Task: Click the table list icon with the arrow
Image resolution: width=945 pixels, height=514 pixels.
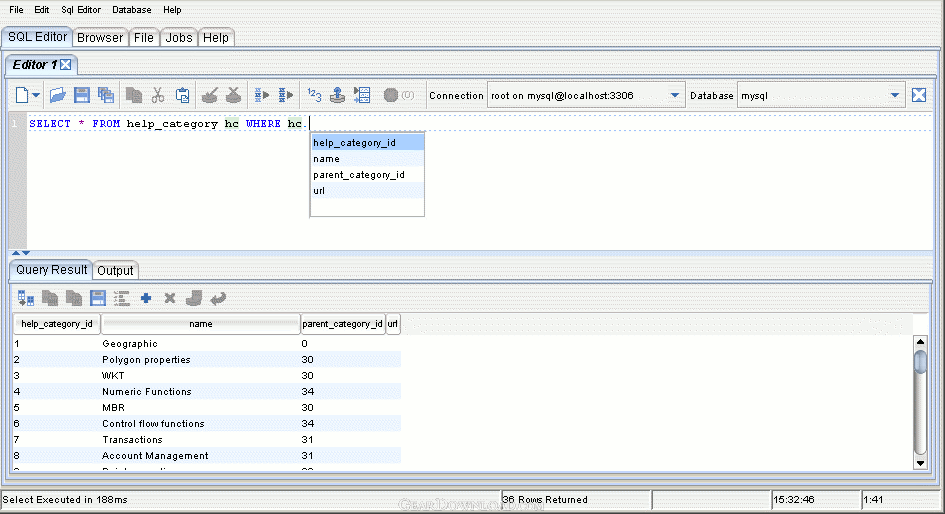Action: [x=362, y=95]
